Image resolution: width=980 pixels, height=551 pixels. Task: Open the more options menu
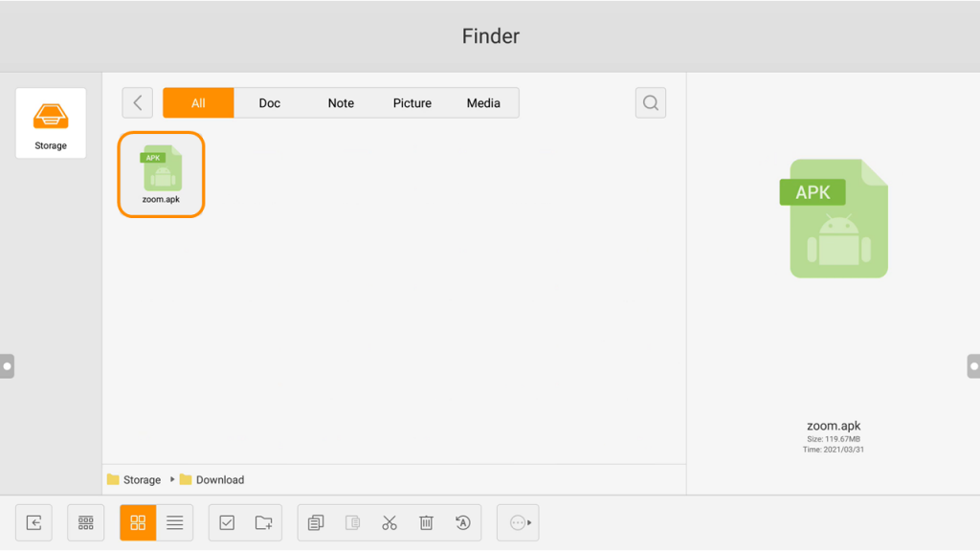518,522
